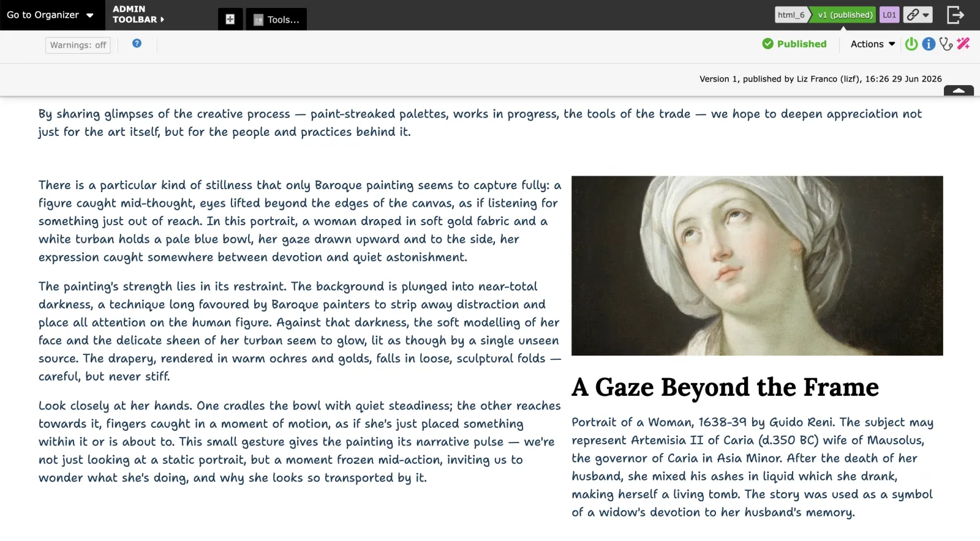Click the exit/logout arrow icon

pos(956,15)
